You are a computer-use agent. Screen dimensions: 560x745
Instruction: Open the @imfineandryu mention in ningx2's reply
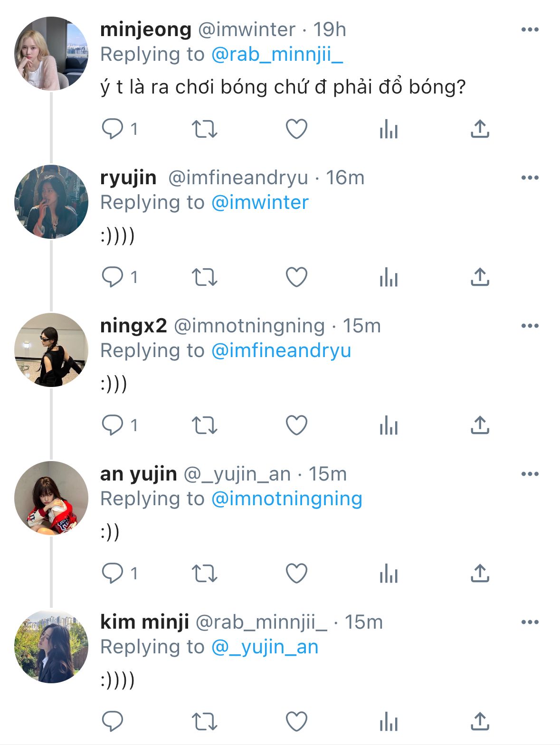(281, 351)
